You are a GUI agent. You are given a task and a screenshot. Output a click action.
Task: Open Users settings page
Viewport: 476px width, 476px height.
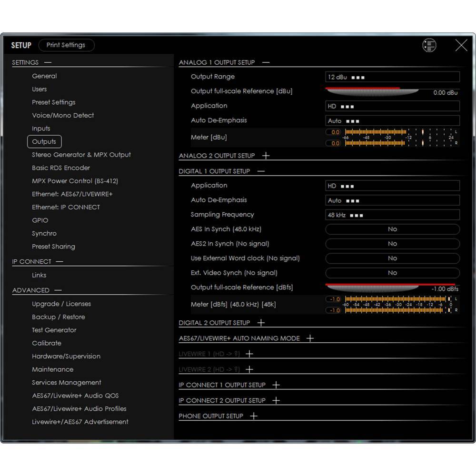(x=40, y=89)
